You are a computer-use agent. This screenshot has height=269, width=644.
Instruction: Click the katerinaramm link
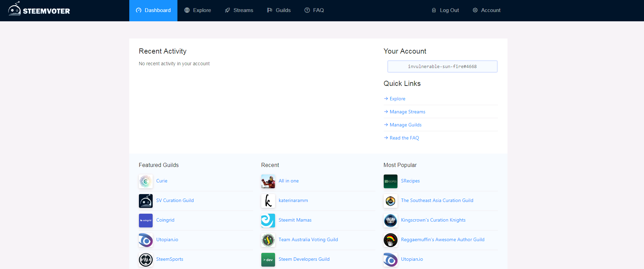pyautogui.click(x=293, y=200)
